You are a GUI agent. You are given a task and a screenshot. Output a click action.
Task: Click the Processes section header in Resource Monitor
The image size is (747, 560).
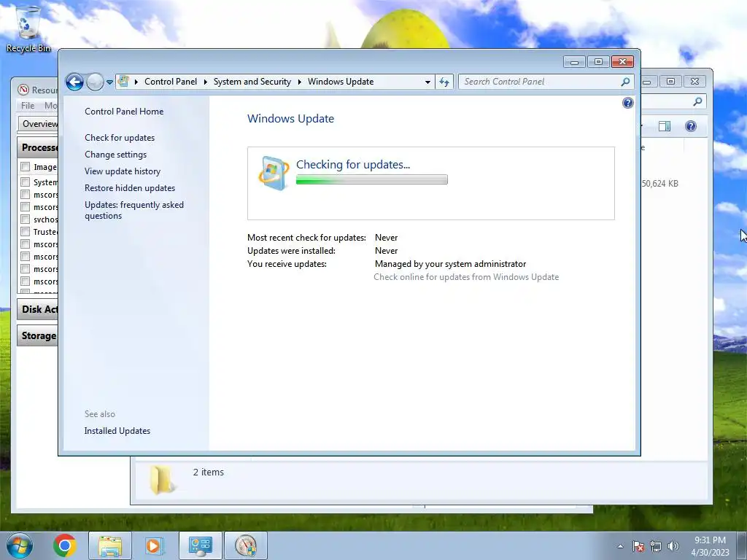pos(38,147)
